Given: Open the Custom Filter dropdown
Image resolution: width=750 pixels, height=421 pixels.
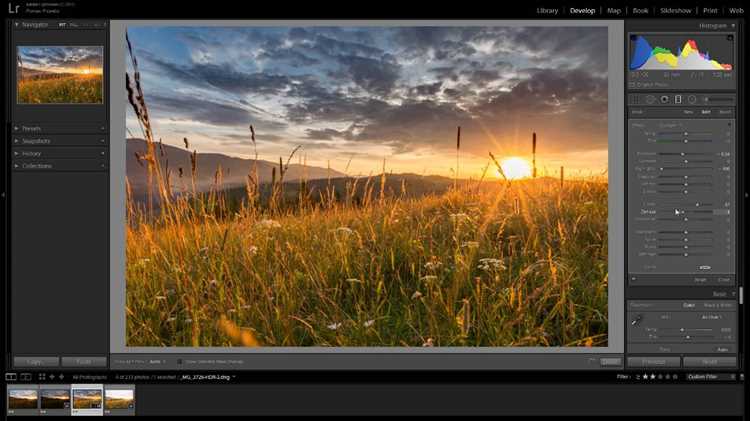Looking at the screenshot, I should [x=710, y=377].
